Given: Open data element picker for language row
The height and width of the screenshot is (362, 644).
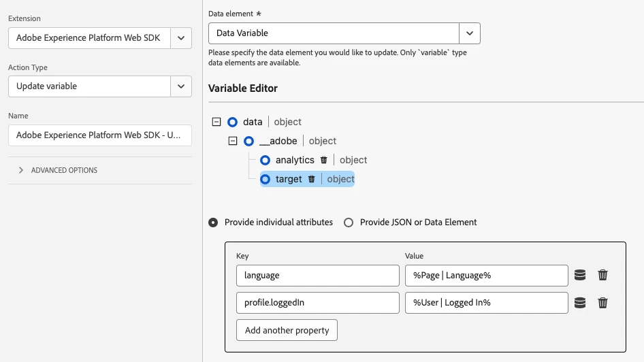Looking at the screenshot, I should click(x=580, y=275).
